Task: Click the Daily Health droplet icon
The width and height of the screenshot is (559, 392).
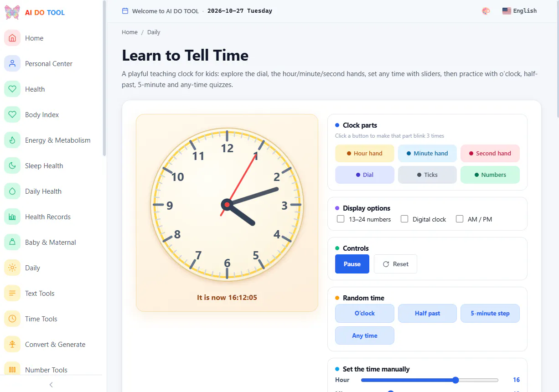Action: coord(12,191)
